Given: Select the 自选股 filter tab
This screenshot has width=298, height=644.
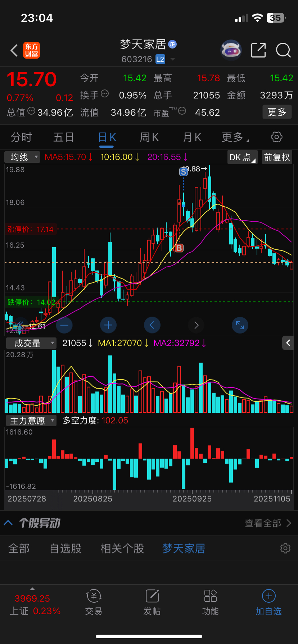Looking at the screenshot, I should point(66,548).
